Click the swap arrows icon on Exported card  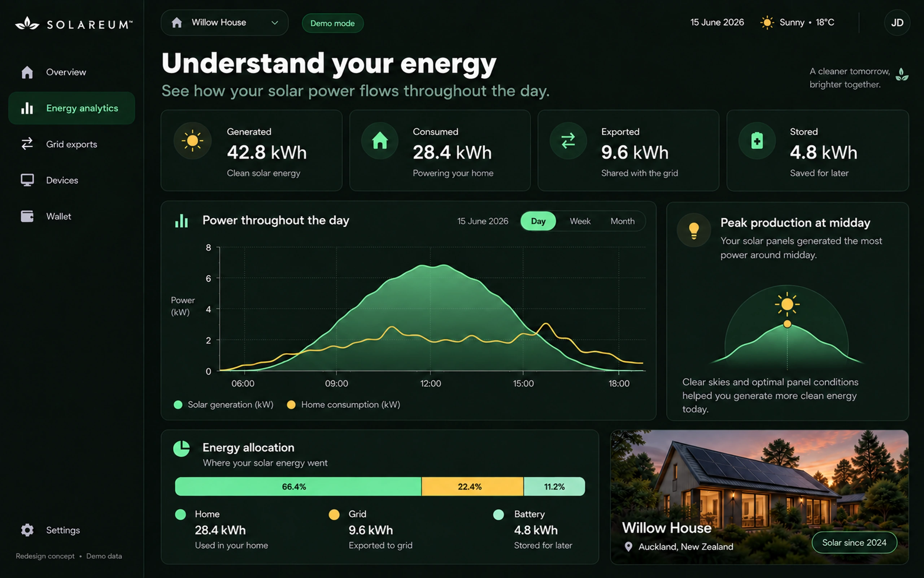click(568, 141)
